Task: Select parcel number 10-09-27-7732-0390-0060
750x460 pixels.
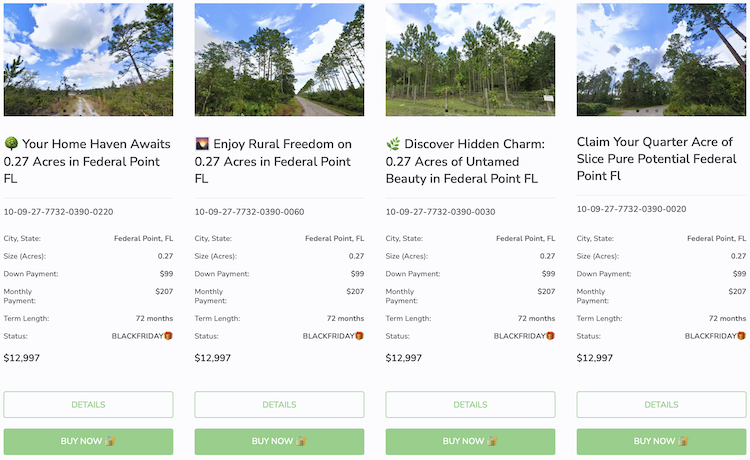Action: (x=249, y=212)
